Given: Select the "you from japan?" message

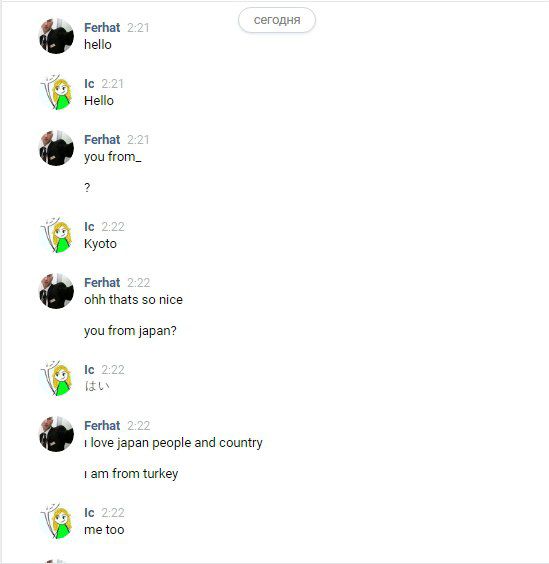Looking at the screenshot, I should click(130, 331).
